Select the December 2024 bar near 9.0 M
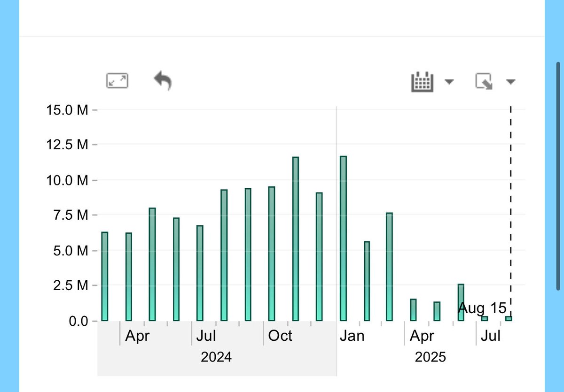 pos(320,257)
